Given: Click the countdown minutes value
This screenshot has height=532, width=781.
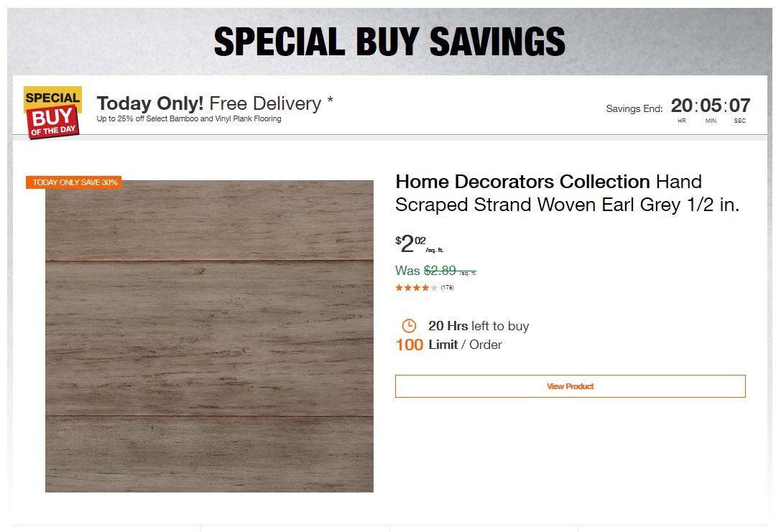Looking at the screenshot, I should click(711, 106).
